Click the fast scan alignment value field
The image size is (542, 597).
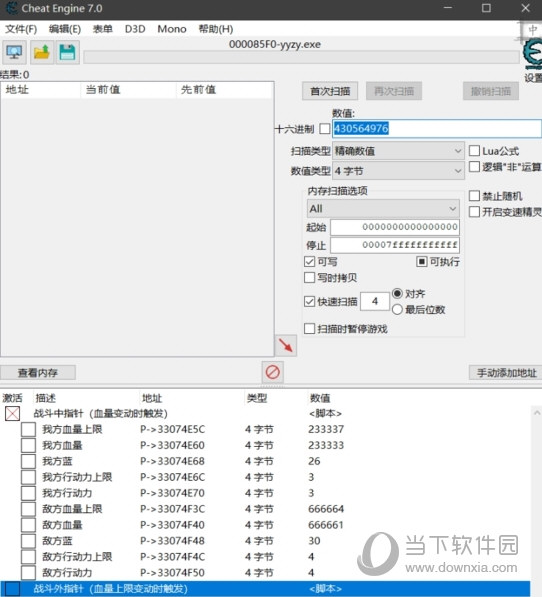(x=375, y=302)
